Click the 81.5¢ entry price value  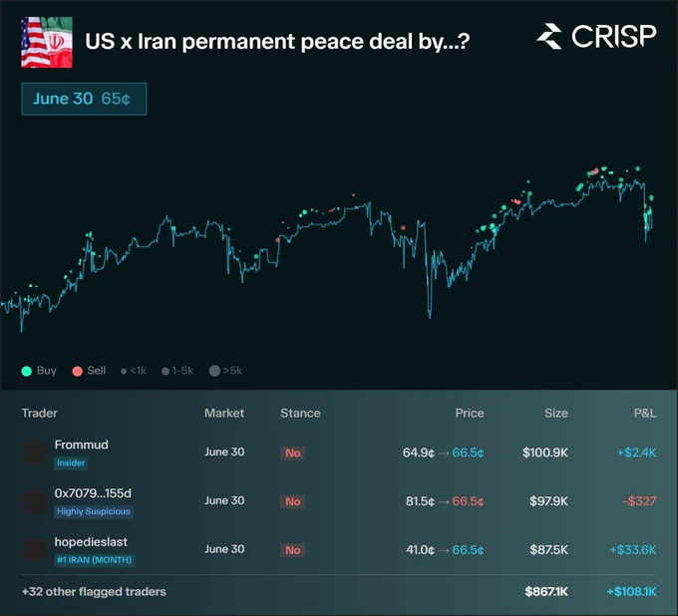(421, 501)
